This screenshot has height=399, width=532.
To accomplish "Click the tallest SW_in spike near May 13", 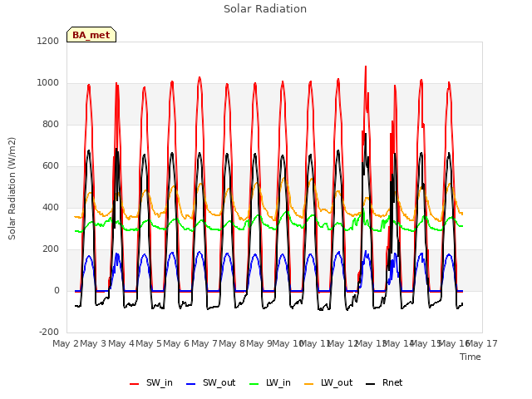I will (x=366, y=66).
